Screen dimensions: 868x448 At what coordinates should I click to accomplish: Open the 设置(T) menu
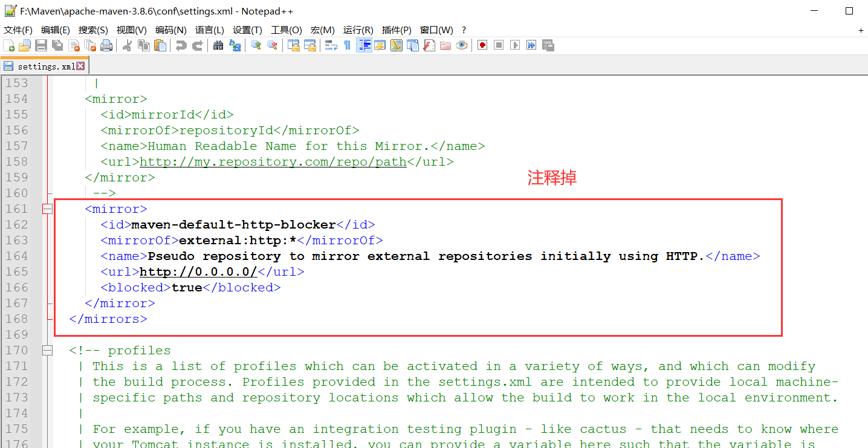tap(247, 30)
